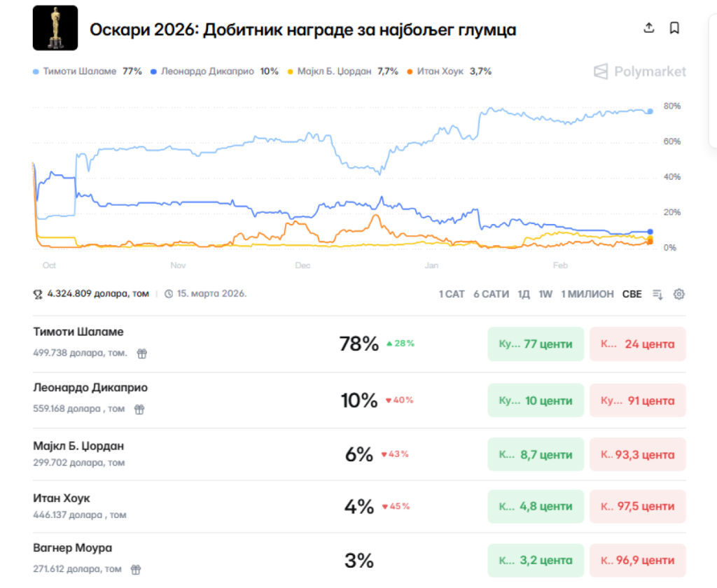Select the СВЕ time range
Screen dimensions: 717x588
tap(632, 294)
